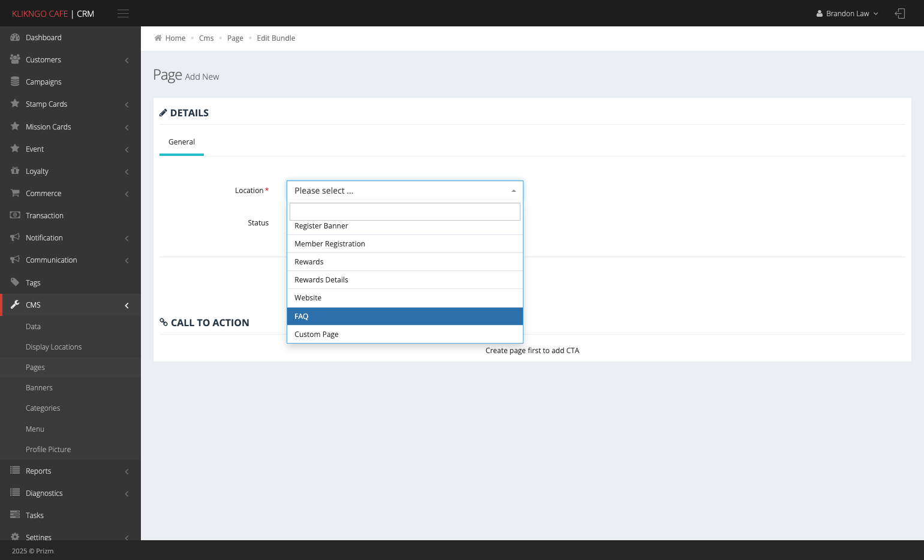Image resolution: width=924 pixels, height=560 pixels.
Task: Click the Mission Cards star icon
Action: pos(15,127)
